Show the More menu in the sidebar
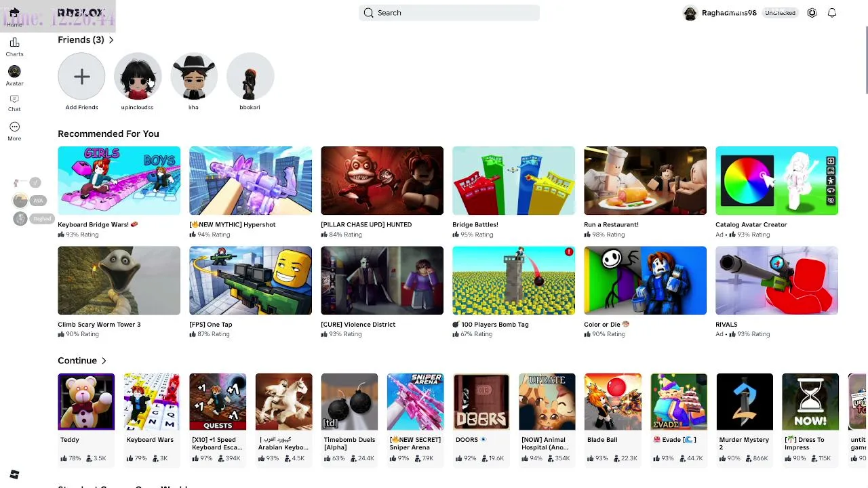Image resolution: width=868 pixels, height=488 pixels. pyautogui.click(x=14, y=131)
